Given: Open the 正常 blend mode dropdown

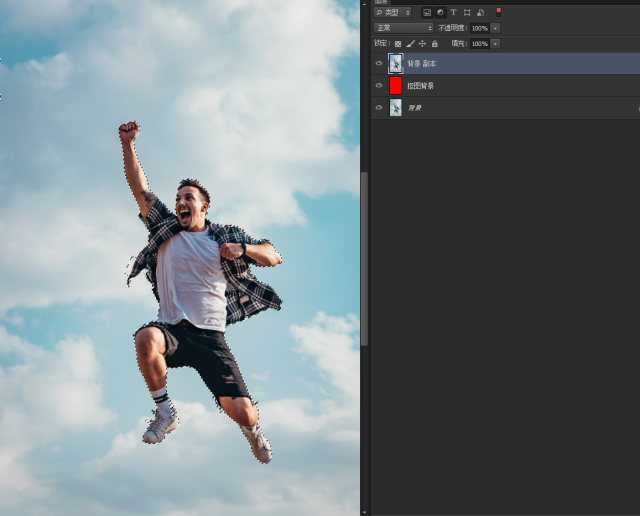Looking at the screenshot, I should (x=403, y=28).
